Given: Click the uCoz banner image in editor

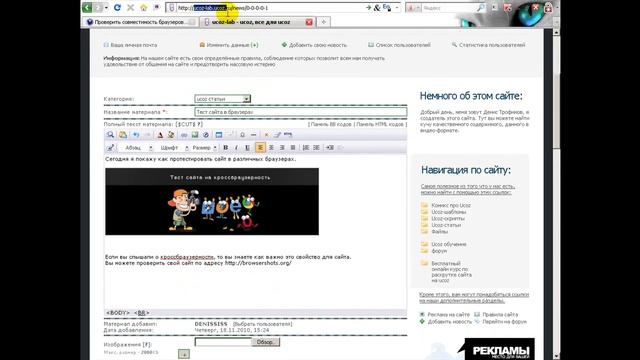Looking at the screenshot, I should [212, 202].
